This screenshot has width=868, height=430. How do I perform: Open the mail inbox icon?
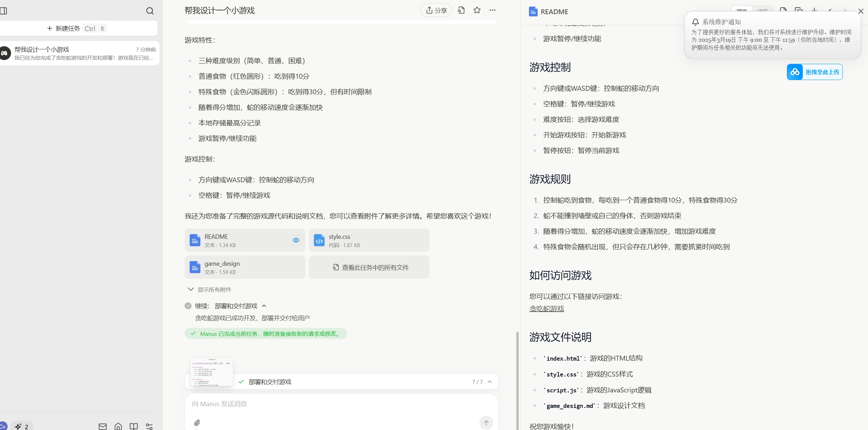[x=103, y=427]
